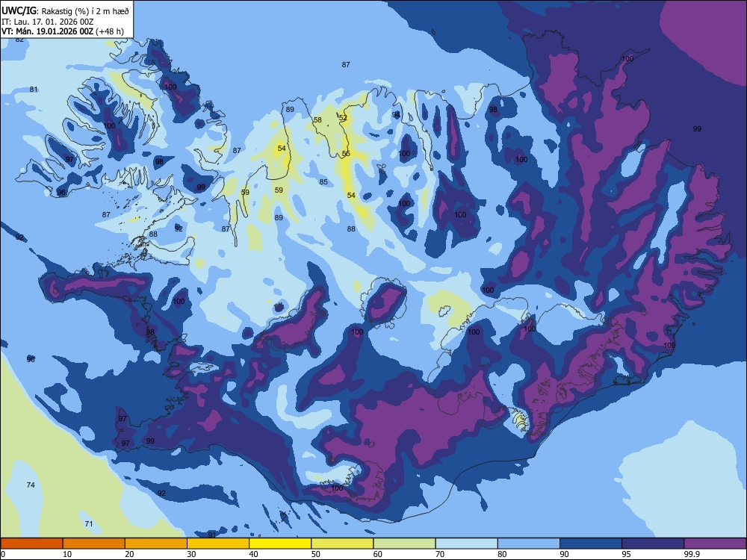
Task: Click the '71' humidity value over the ocean
Action: 89,523
